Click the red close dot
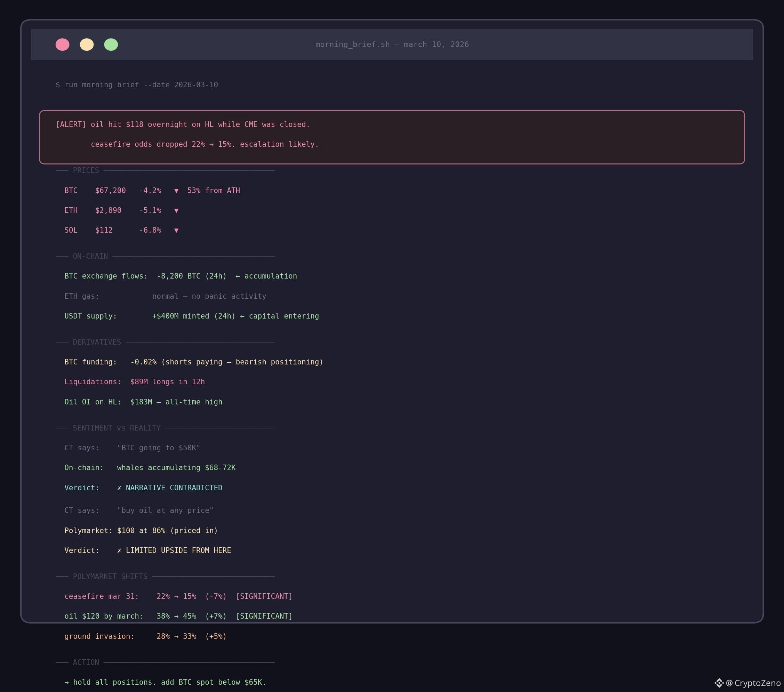784x692 pixels. (x=63, y=45)
